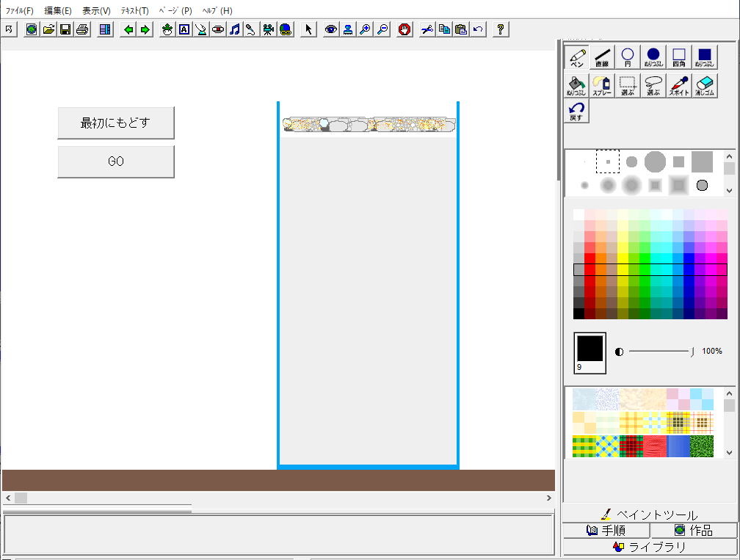Click the red stop hand icon
The height and width of the screenshot is (560, 740).
[405, 29]
